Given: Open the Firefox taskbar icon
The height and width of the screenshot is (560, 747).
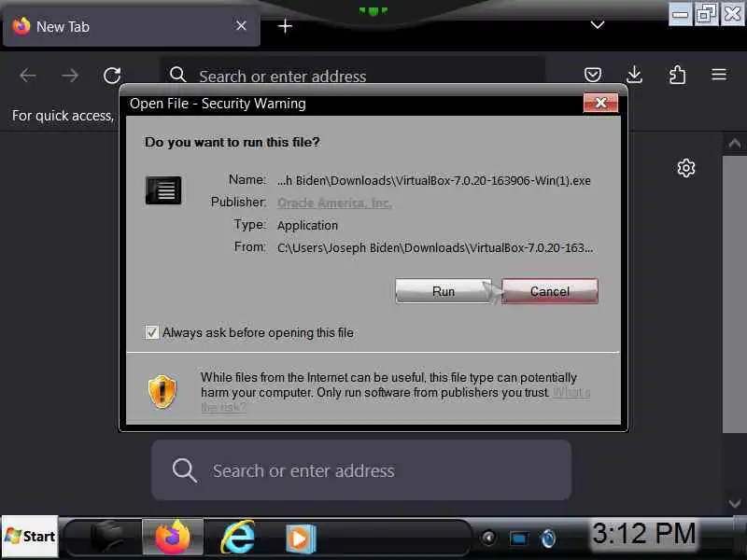Looking at the screenshot, I should tap(173, 538).
